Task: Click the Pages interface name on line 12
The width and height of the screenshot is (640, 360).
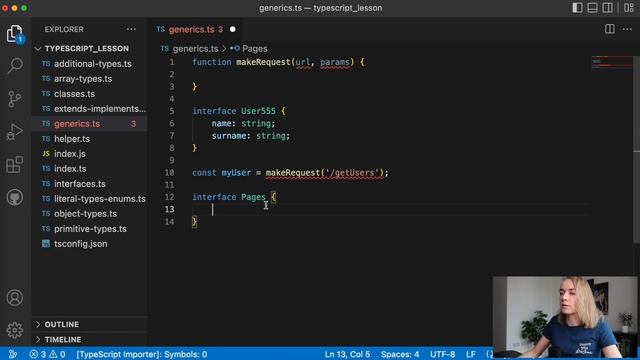Action: click(x=253, y=197)
